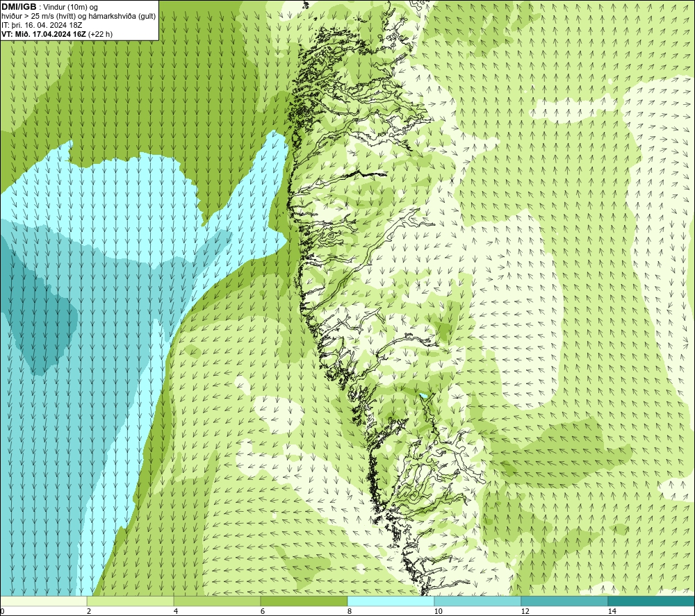Click the dark teal above-14 legend swatch

point(651,601)
